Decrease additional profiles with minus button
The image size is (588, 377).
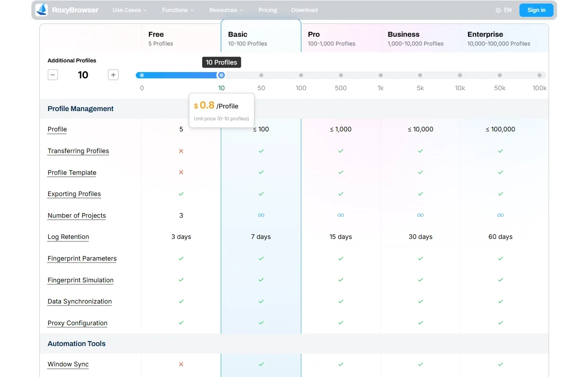(53, 75)
